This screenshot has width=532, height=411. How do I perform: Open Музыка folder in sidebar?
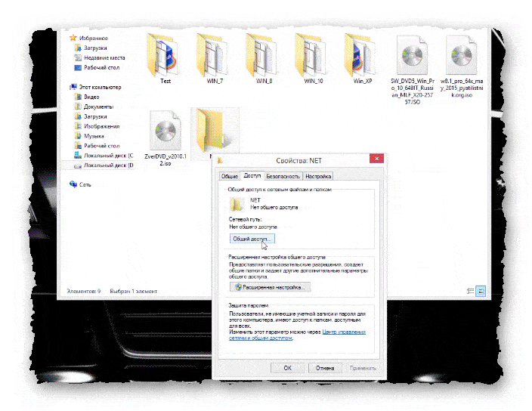pyautogui.click(x=94, y=136)
